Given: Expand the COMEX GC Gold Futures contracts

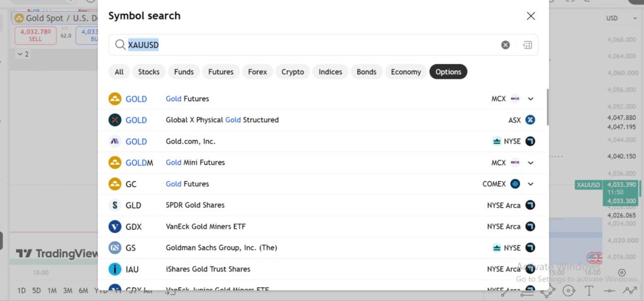Looking at the screenshot, I should (x=531, y=184).
